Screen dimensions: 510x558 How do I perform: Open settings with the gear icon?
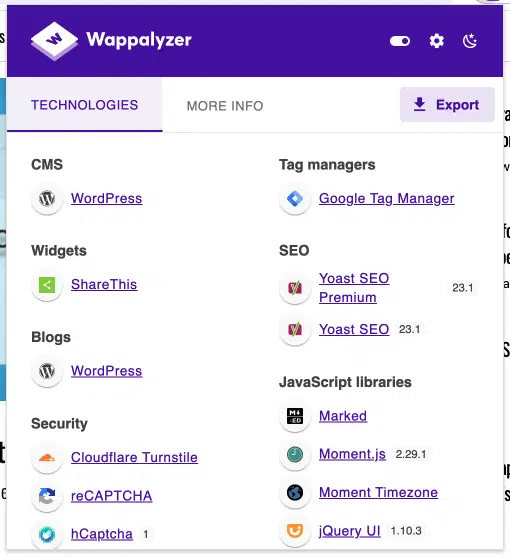(436, 41)
